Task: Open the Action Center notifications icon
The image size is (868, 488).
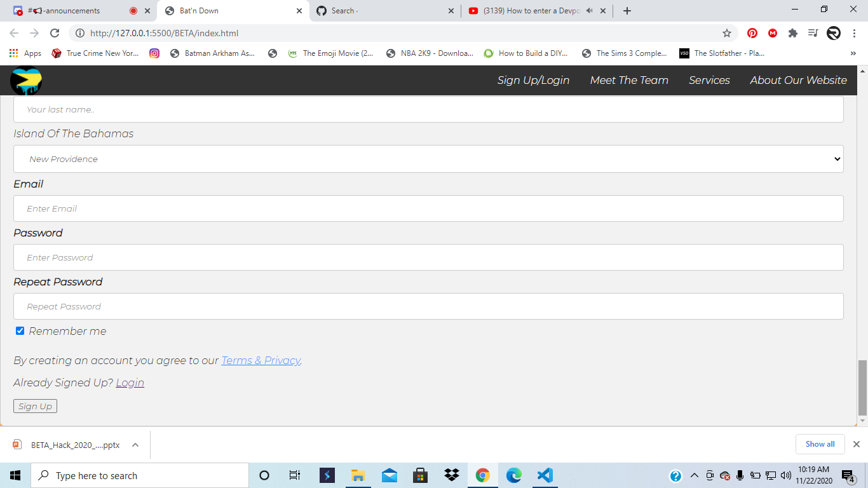Action: pyautogui.click(x=848, y=475)
